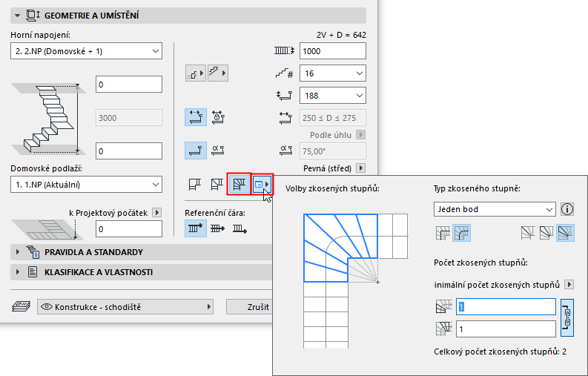The width and height of the screenshot is (588, 376).
Task: Open winder options popup arrow button
Action: pyautogui.click(x=262, y=183)
